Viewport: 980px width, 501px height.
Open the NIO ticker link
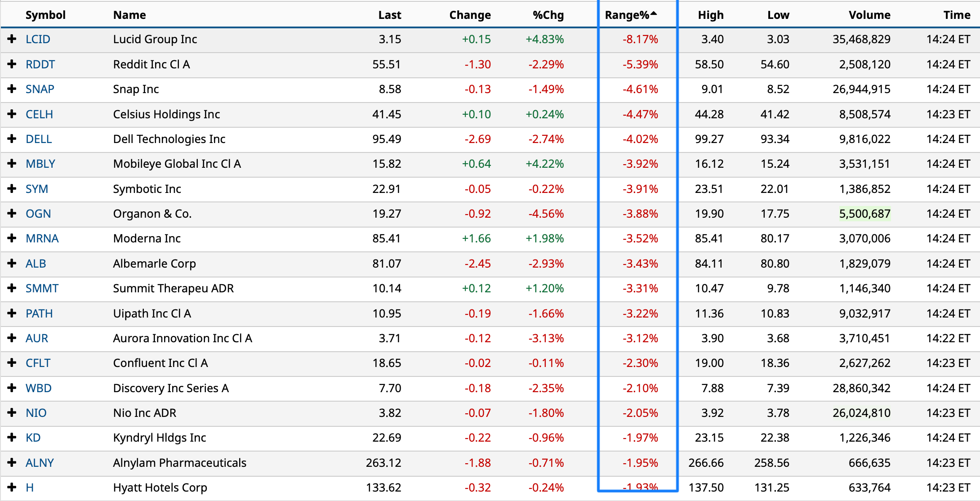[x=36, y=413]
